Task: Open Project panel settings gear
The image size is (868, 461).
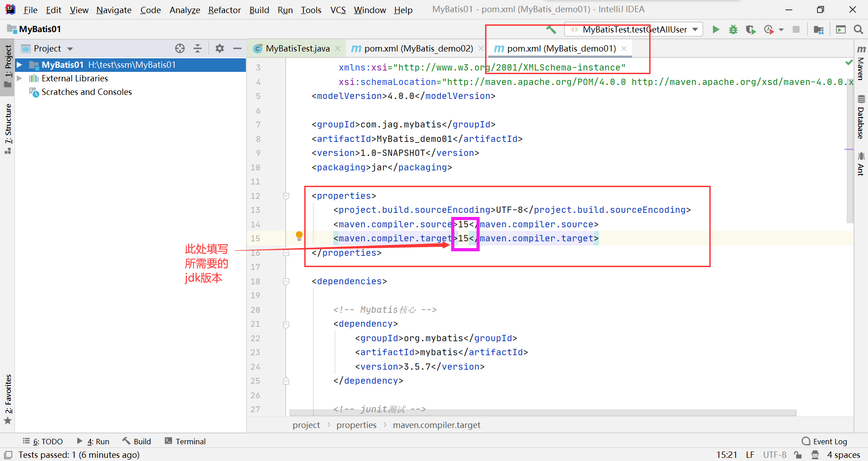Action: click(220, 48)
